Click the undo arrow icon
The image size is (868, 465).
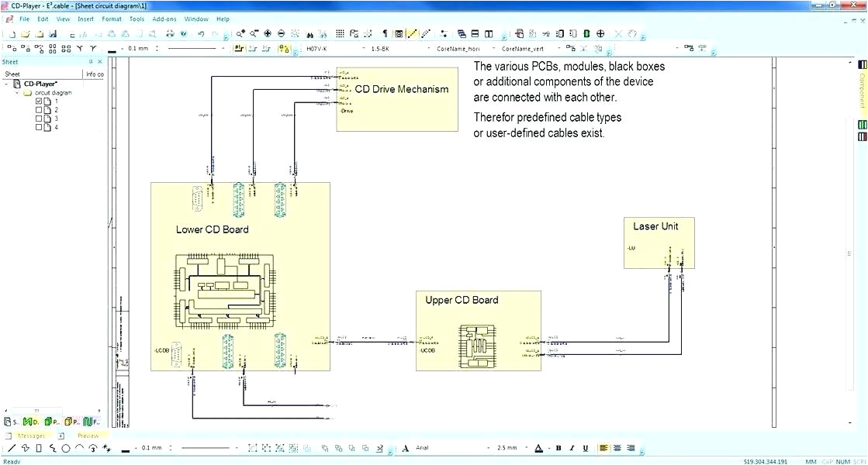click(x=201, y=34)
